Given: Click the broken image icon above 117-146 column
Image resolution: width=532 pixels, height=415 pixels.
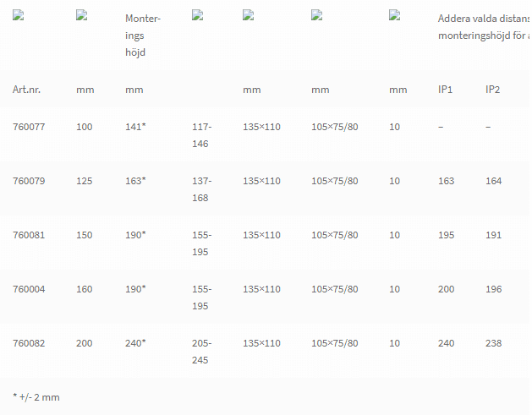Looking at the screenshot, I should (x=197, y=15).
